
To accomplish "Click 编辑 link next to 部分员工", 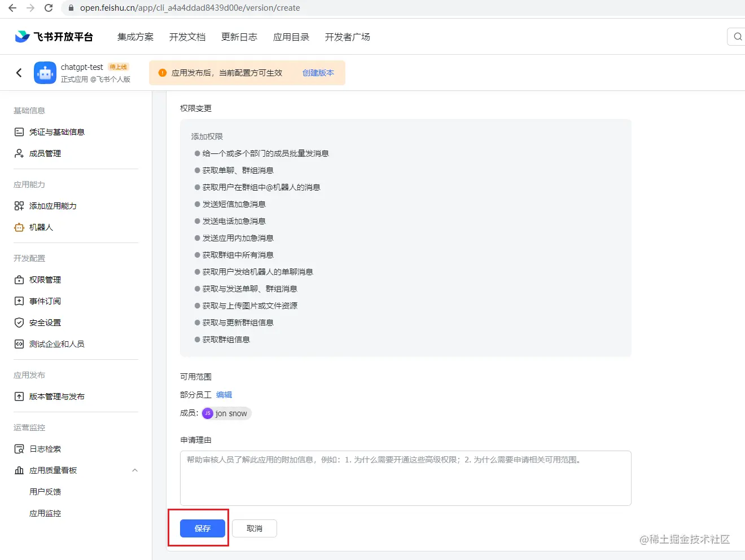I will 224,395.
